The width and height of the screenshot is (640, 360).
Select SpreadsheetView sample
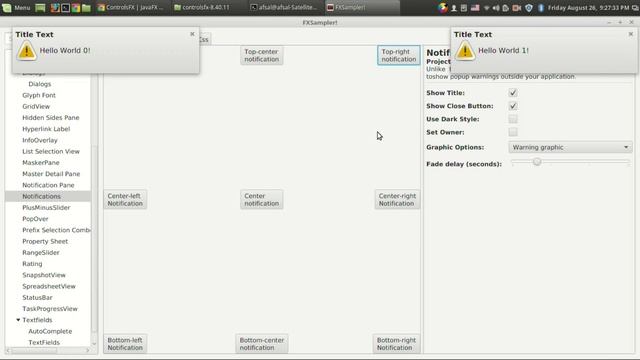(49, 286)
